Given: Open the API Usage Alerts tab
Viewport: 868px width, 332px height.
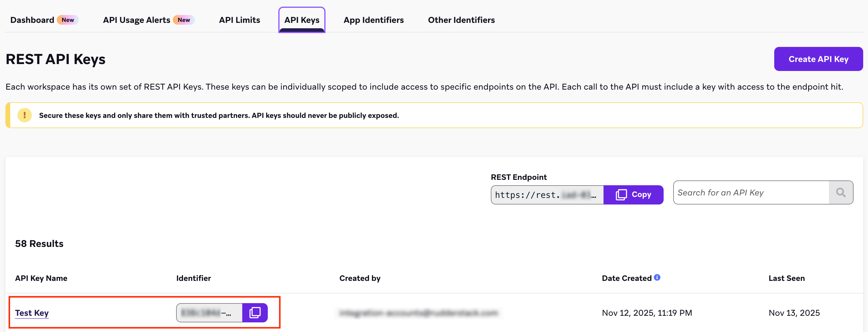Looking at the screenshot, I should [x=136, y=20].
